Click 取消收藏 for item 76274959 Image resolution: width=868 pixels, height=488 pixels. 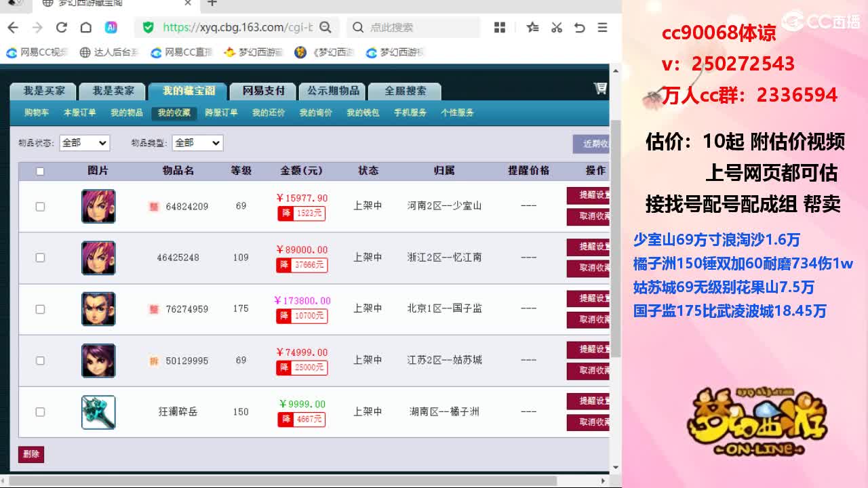pos(588,319)
